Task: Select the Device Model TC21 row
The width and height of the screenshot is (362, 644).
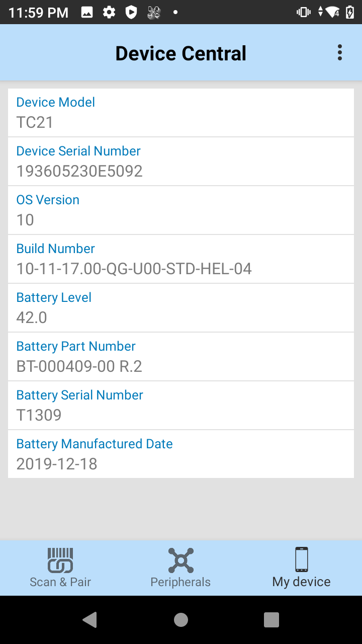Action: pos(181,113)
